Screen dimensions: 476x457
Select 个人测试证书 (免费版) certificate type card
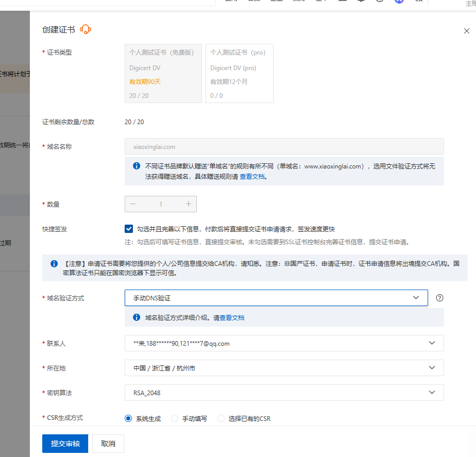click(163, 73)
